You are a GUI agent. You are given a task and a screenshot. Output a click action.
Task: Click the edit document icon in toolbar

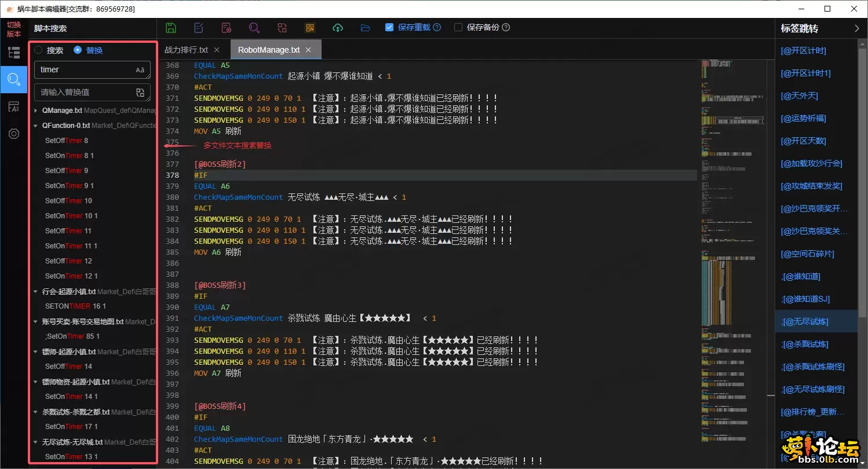coord(199,28)
